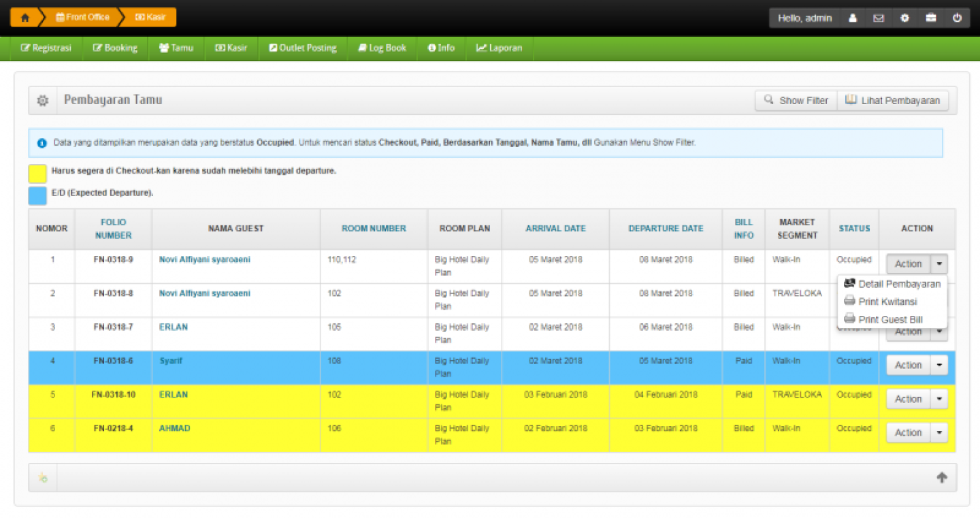Open the mail envelope icon
The image size is (980, 518).
pos(879,18)
